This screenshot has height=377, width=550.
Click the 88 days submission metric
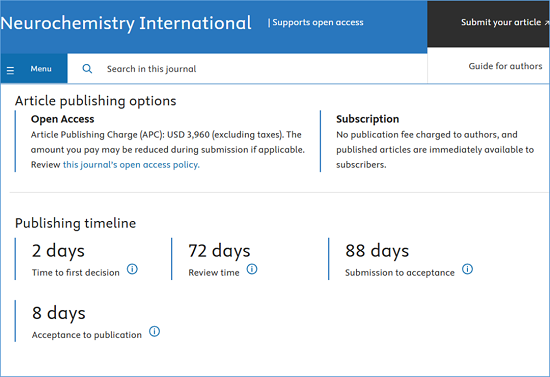[377, 251]
